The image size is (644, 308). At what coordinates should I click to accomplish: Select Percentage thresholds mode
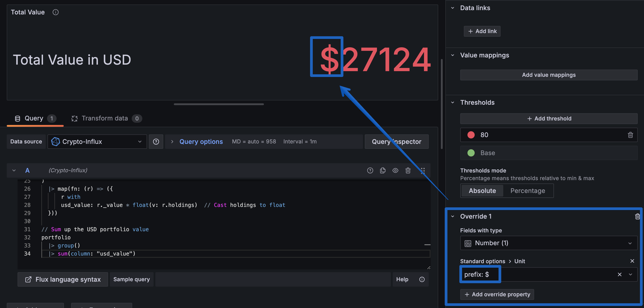[x=528, y=190]
